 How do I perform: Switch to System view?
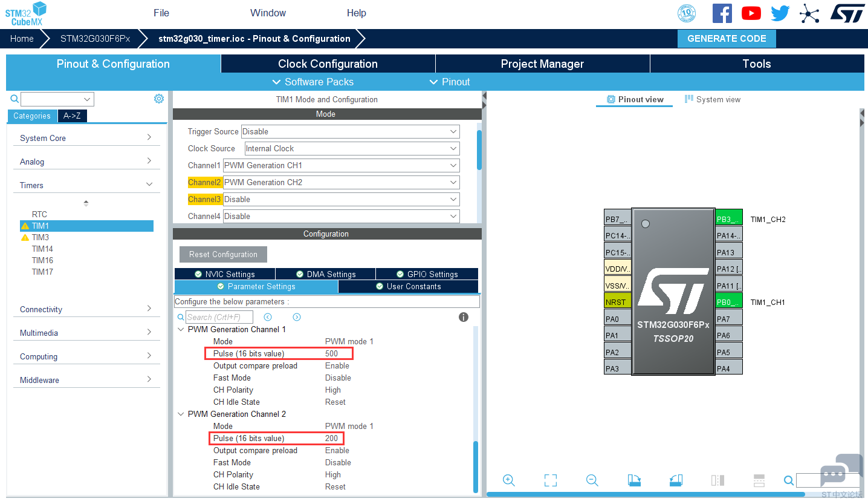pos(712,99)
